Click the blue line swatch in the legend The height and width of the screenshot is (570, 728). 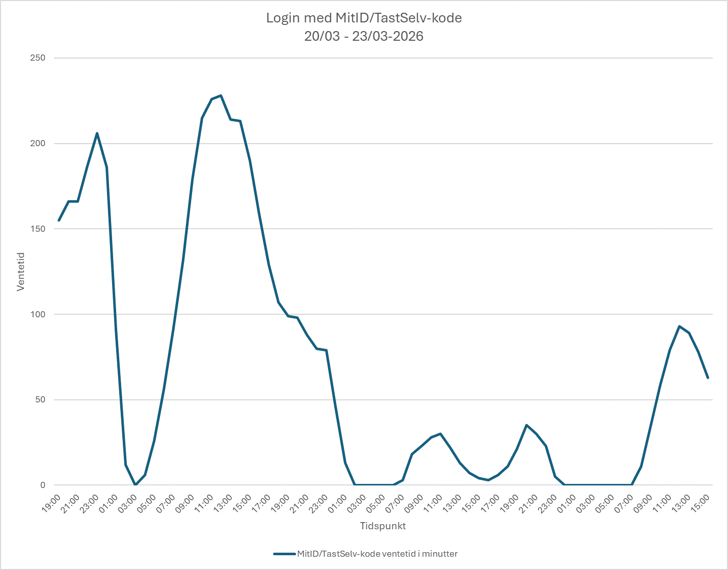click(284, 554)
